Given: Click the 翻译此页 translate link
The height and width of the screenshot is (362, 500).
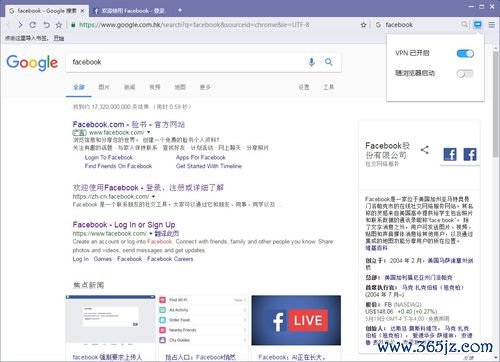Looking at the screenshot, I should coord(167,234).
